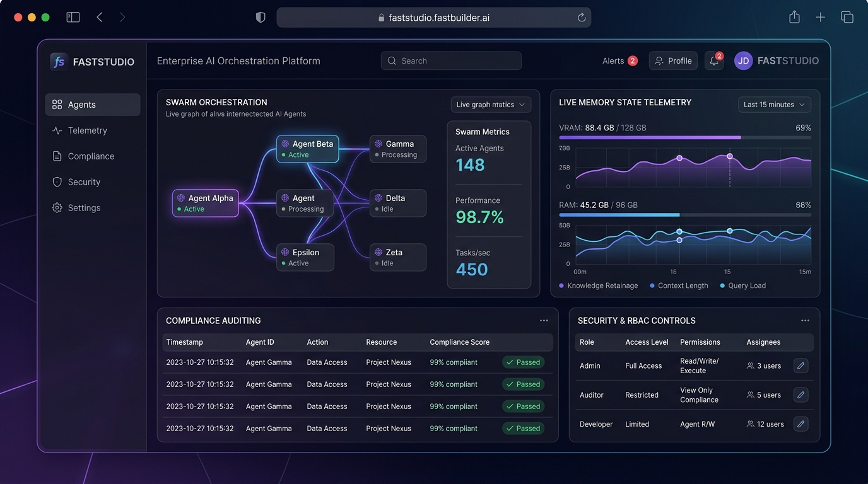Image resolution: width=868 pixels, height=484 pixels.
Task: Click the users icon beside 3 users
Action: (x=750, y=366)
